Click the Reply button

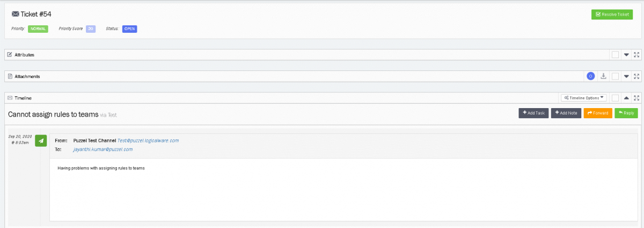626,113
